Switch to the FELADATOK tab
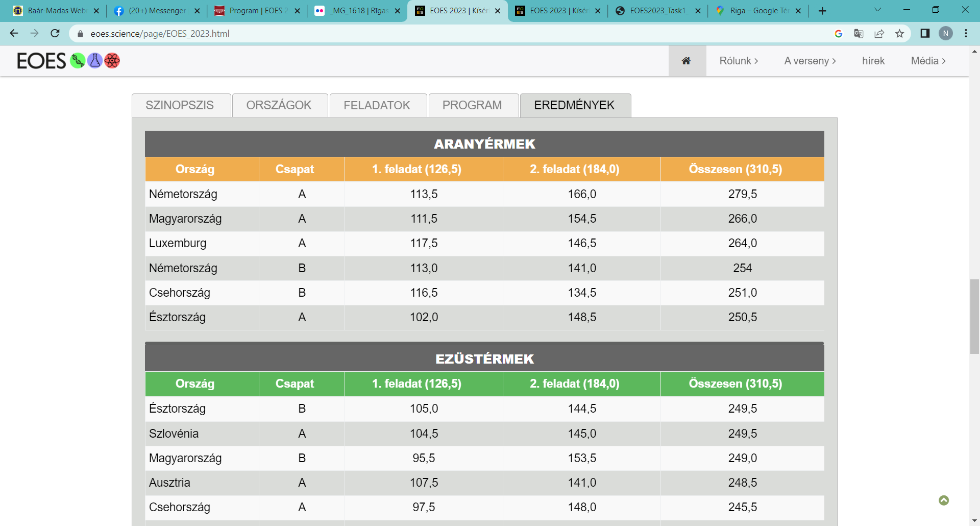The height and width of the screenshot is (526, 980). (377, 105)
